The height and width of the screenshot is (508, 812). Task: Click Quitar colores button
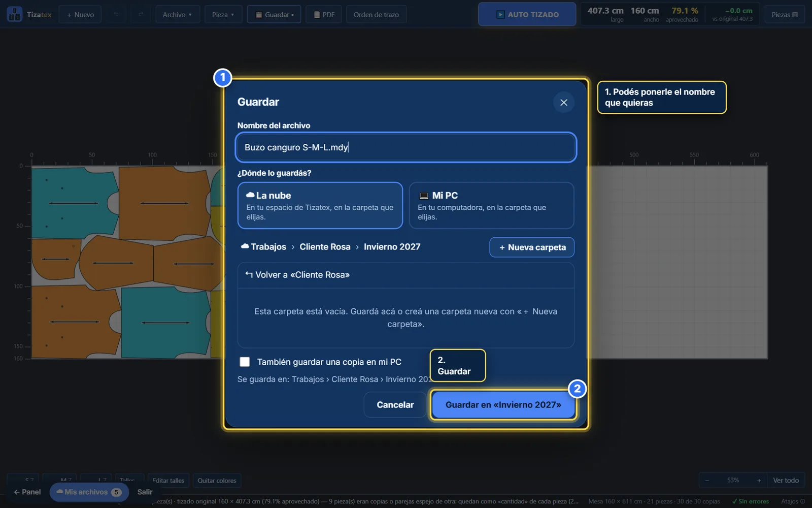[x=217, y=481]
